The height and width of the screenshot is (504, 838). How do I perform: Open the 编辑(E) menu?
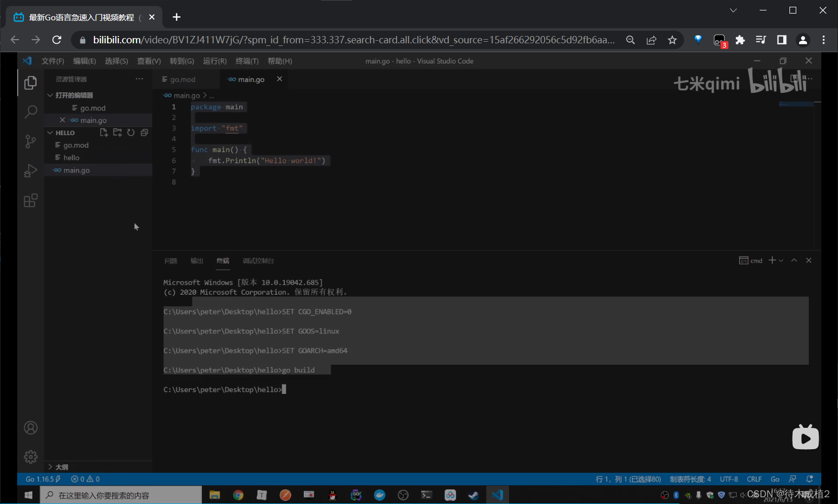tap(85, 61)
